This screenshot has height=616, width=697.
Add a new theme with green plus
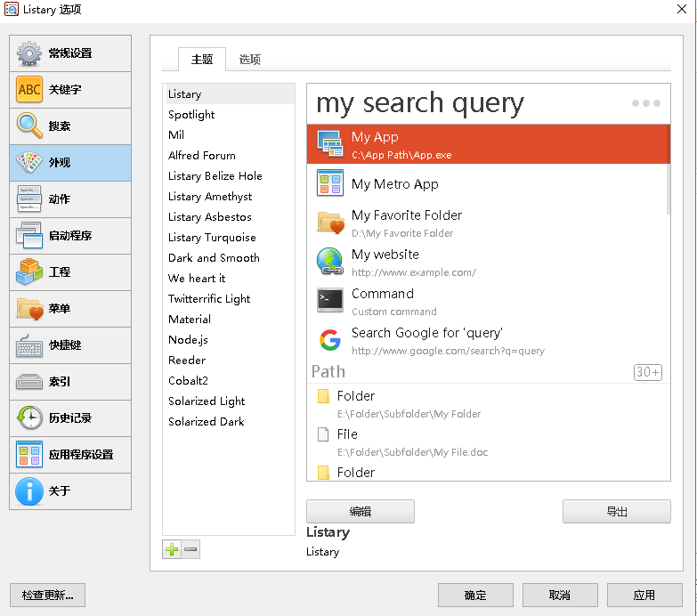172,549
